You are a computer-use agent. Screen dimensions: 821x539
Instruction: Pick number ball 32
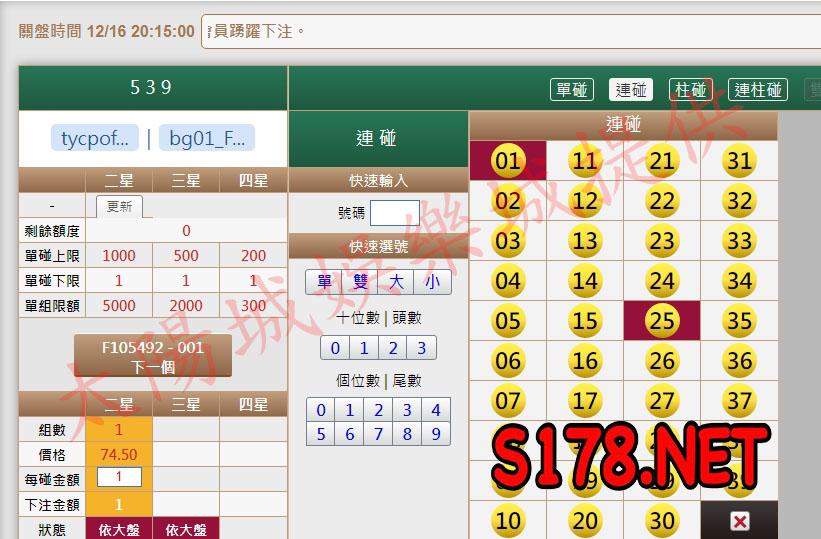click(739, 201)
